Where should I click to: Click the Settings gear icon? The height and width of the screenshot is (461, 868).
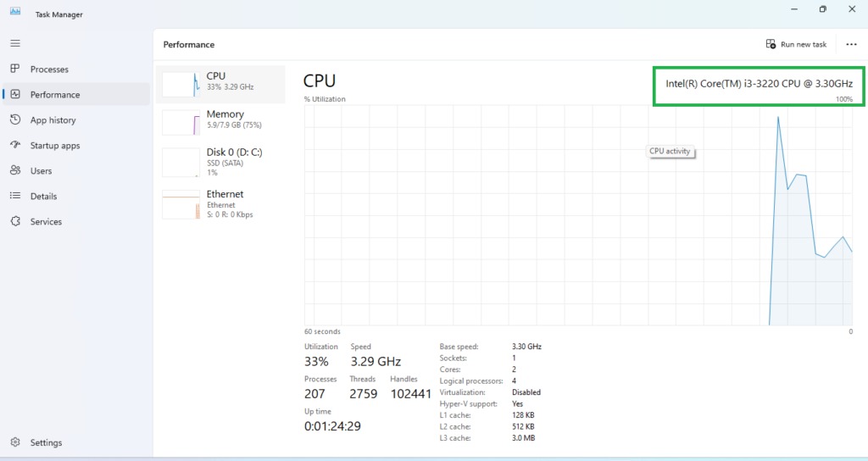point(15,442)
